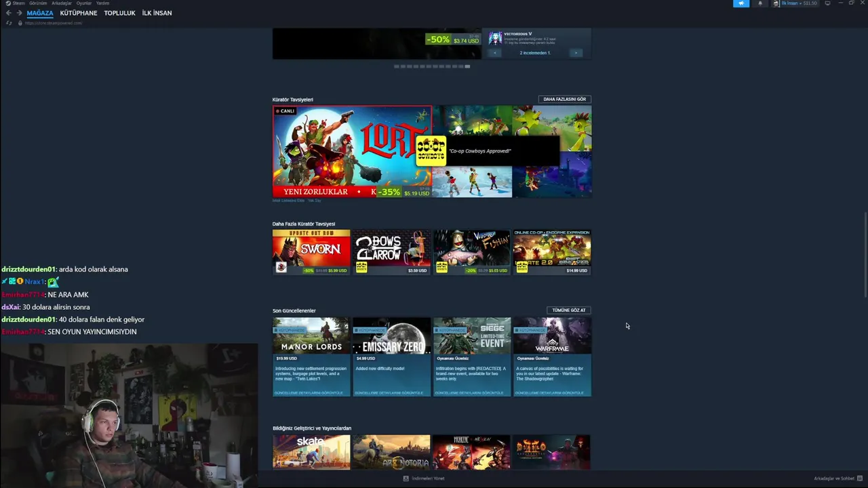Switch to the MAĞAZA tab
This screenshot has height=488, width=868.
point(40,13)
